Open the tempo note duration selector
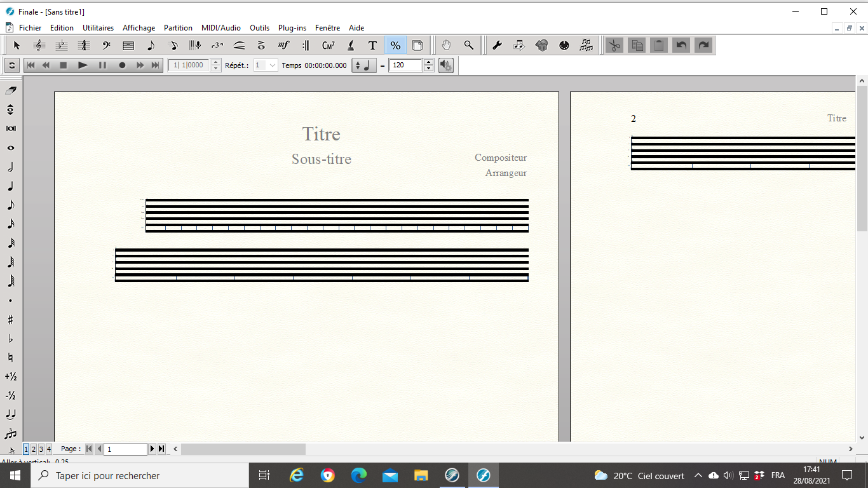The height and width of the screenshot is (488, 868). 364,65
